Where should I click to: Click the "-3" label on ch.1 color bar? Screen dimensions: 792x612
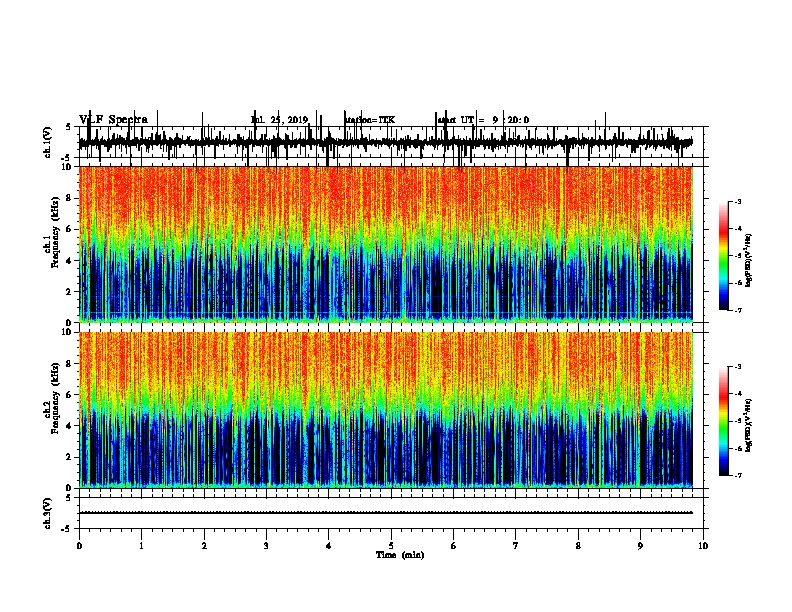(x=737, y=201)
